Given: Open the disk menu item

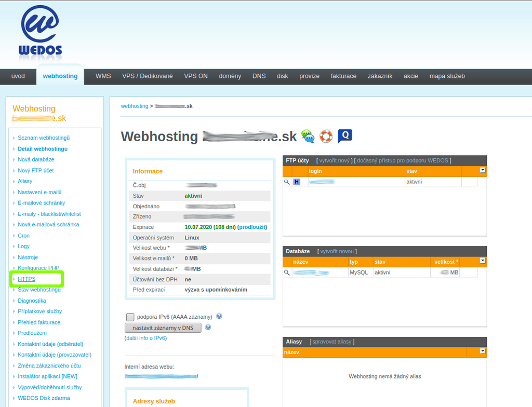Looking at the screenshot, I should [x=282, y=76].
